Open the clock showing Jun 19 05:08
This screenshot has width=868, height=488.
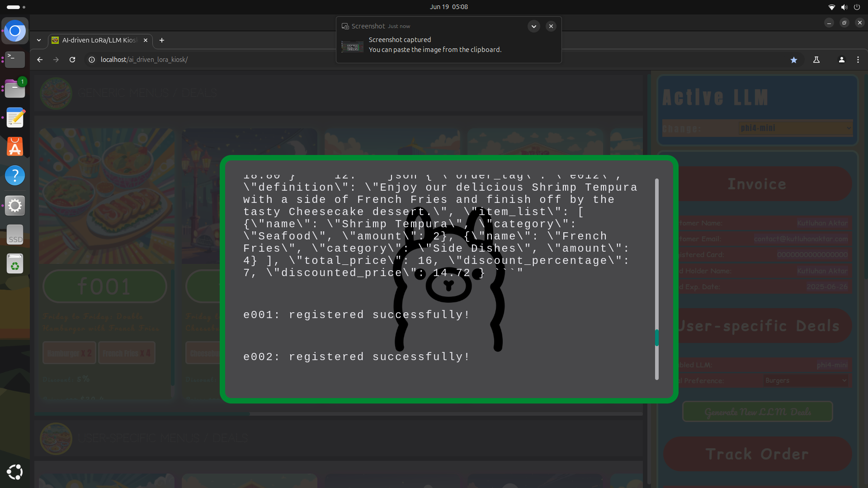[x=449, y=7]
